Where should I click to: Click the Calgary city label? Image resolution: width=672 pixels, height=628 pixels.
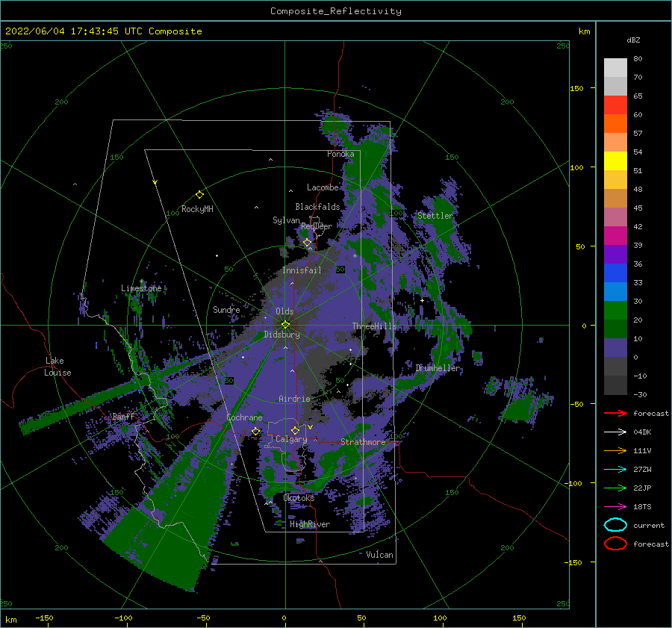coord(291,439)
